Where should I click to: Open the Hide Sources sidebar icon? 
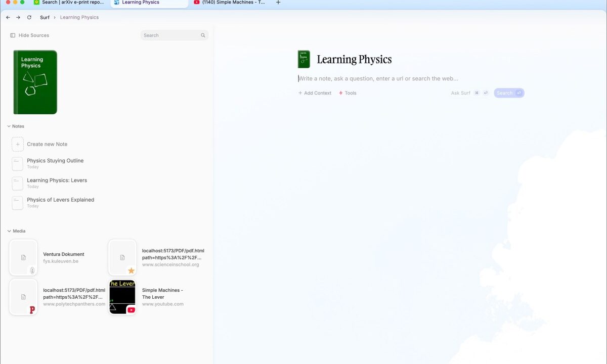[12, 35]
